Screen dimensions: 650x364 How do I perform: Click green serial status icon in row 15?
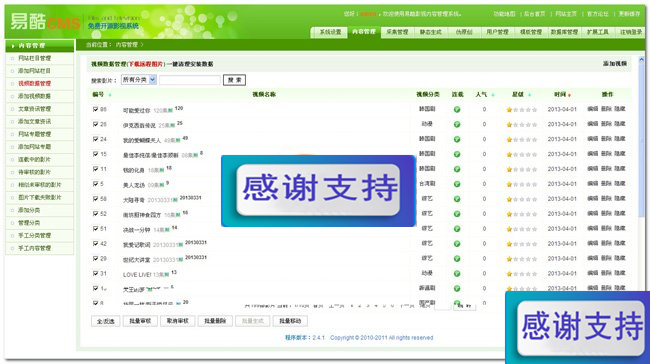click(x=457, y=154)
